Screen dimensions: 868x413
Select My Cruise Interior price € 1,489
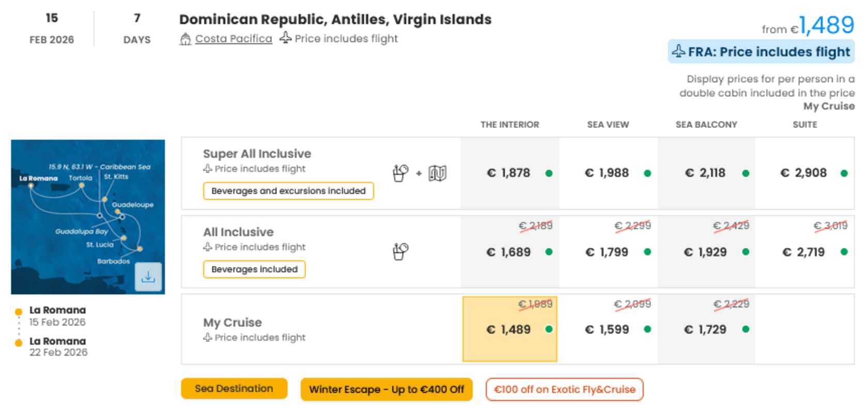click(x=510, y=329)
